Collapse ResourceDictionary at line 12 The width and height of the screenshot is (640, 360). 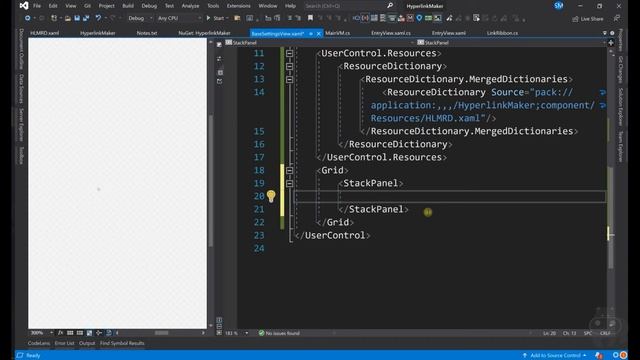pyautogui.click(x=289, y=66)
